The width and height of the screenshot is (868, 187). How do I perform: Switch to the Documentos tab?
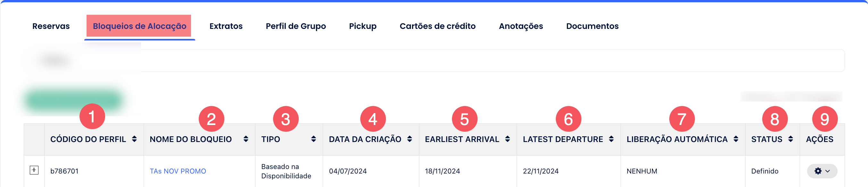point(592,26)
